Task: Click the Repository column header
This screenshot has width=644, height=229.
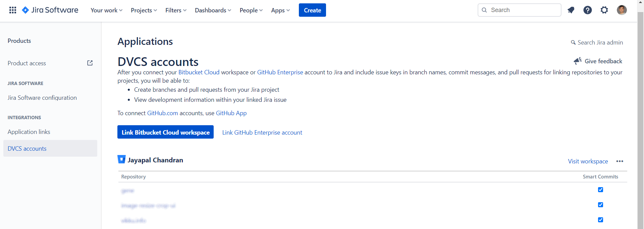Action: tap(133, 177)
